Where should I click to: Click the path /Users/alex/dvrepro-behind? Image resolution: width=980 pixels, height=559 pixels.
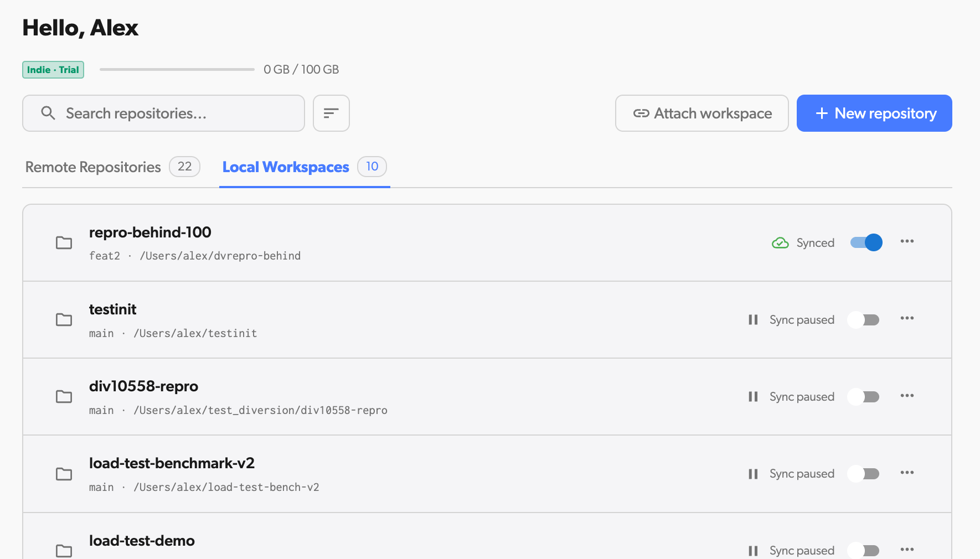[220, 256]
